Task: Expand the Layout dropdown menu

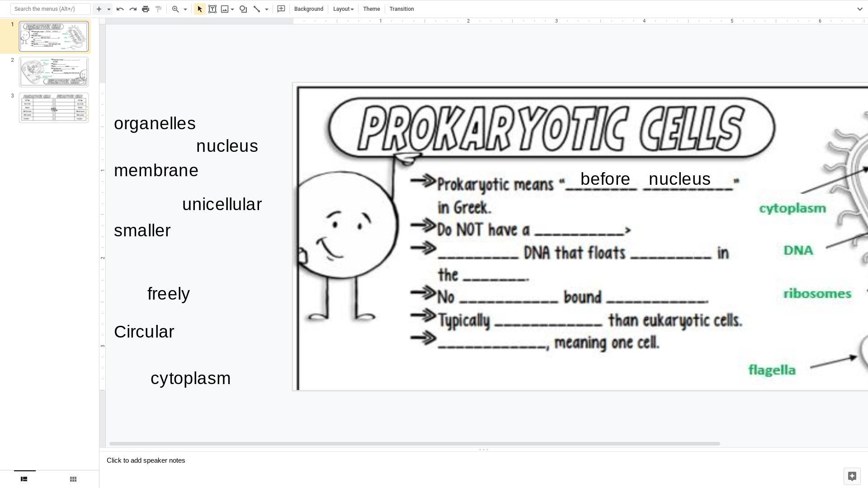Action: tap(343, 9)
